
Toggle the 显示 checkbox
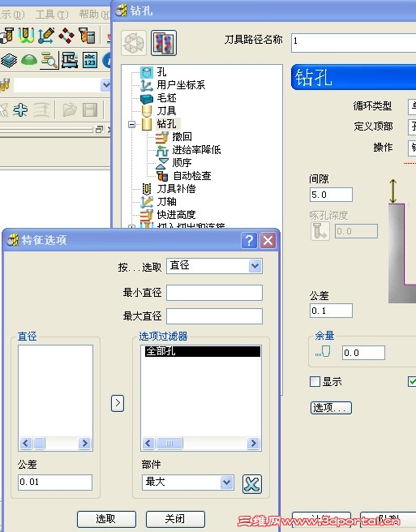click(x=315, y=382)
